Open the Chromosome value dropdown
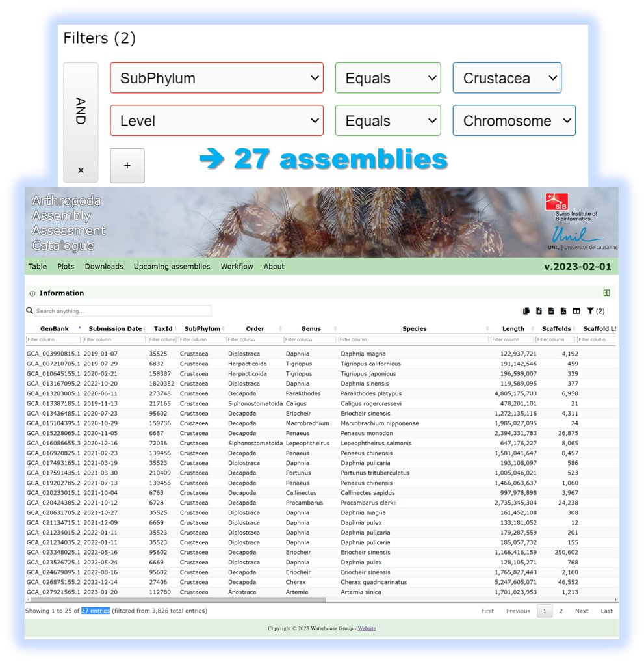The width and height of the screenshot is (644, 664). (514, 121)
